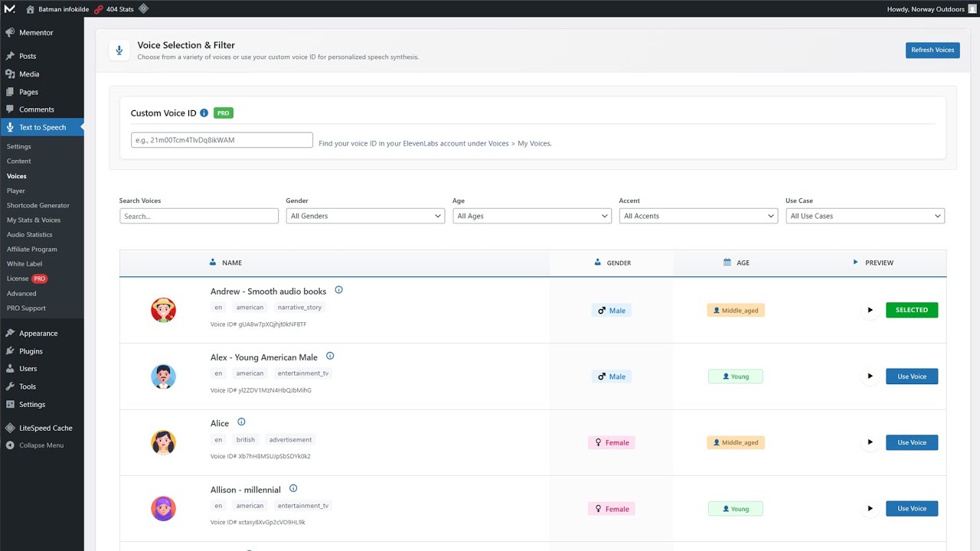Image resolution: width=980 pixels, height=551 pixels.
Task: Open the Accent filter dropdown
Action: point(698,217)
